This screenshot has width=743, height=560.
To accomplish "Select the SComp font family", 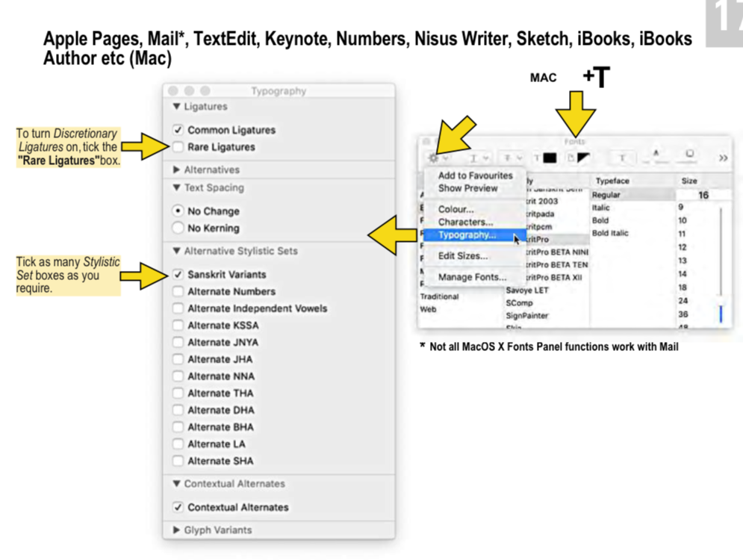I will tap(519, 303).
